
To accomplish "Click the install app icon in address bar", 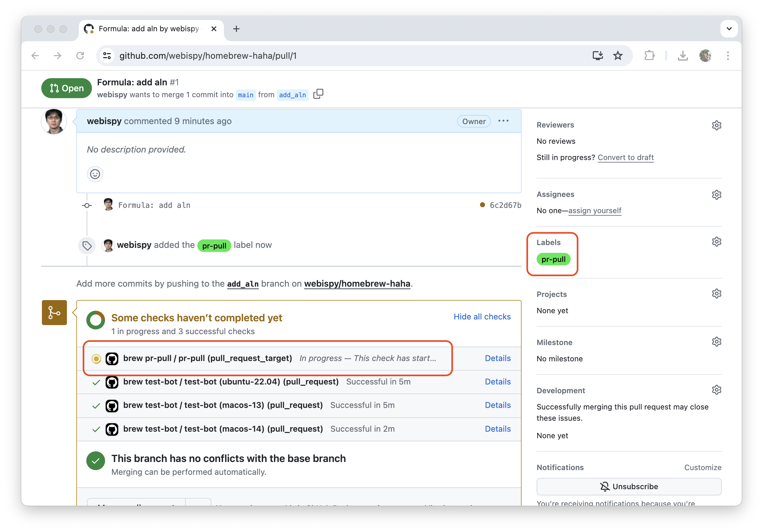I will tap(598, 55).
